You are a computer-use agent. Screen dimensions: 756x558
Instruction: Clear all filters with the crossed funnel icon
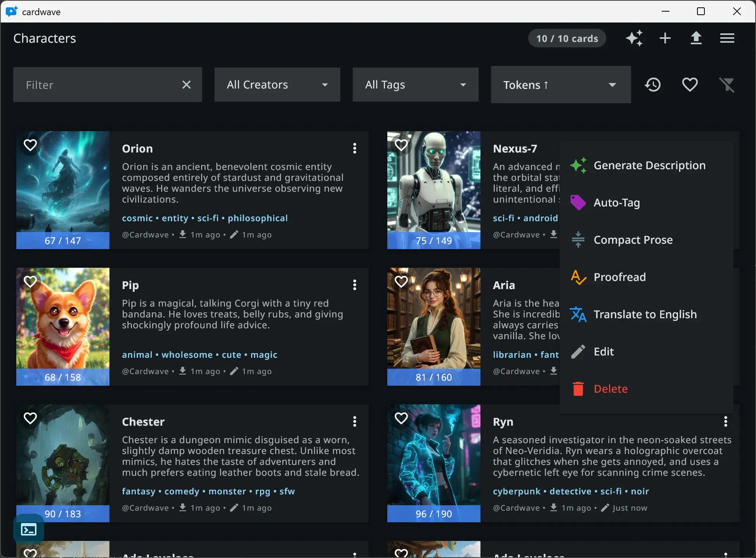pyautogui.click(x=727, y=85)
